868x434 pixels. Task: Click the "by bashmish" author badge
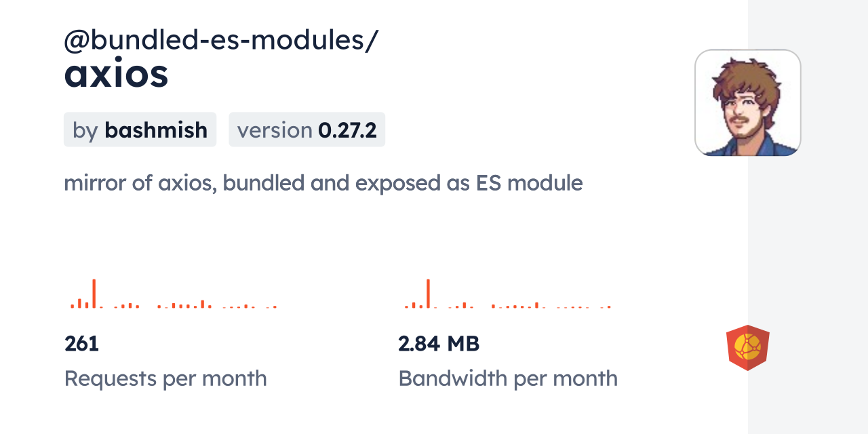tap(140, 130)
